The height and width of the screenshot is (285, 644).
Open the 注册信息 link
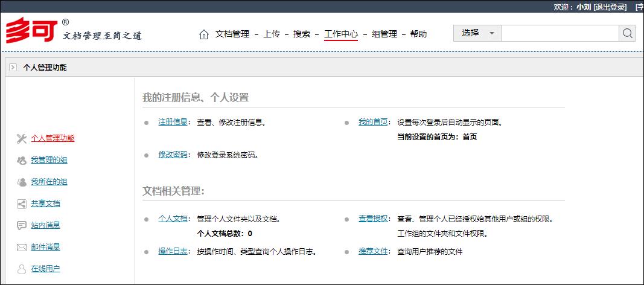point(173,122)
